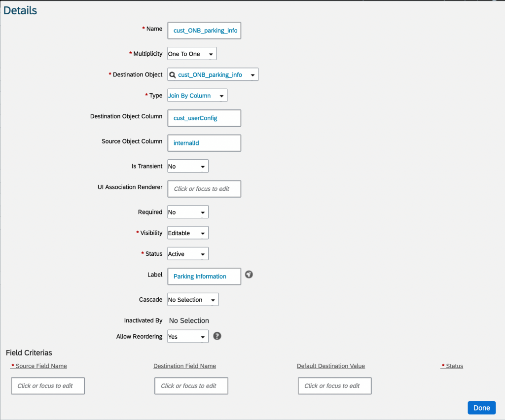Viewport: 505px width, 420px height.
Task: Edit the Destination Object Column field
Action: [x=204, y=118]
